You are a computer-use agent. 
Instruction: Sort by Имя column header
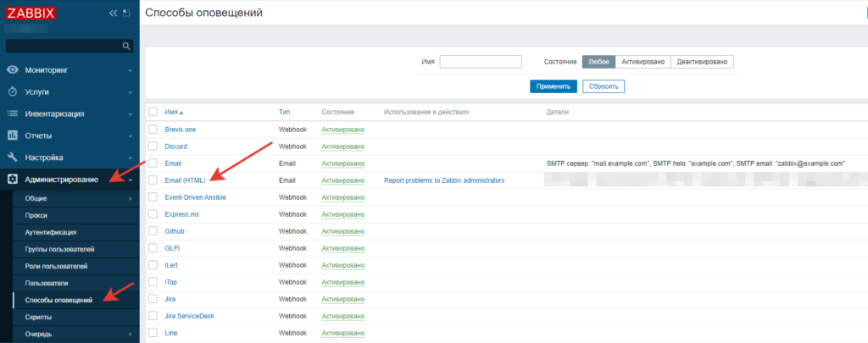click(x=174, y=113)
